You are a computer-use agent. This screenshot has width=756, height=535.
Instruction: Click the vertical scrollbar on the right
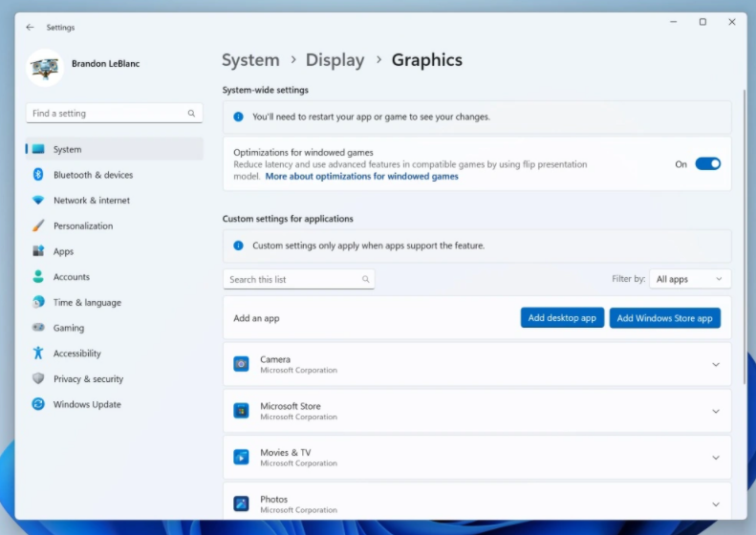[745, 236]
